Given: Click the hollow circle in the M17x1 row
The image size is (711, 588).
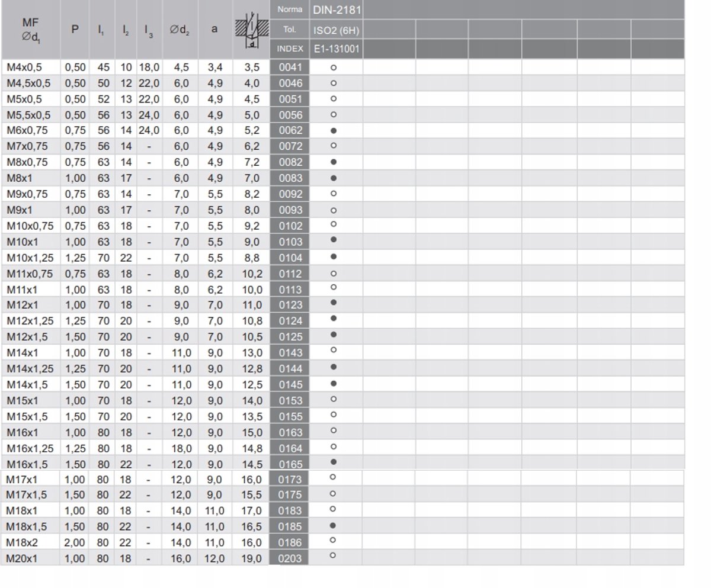Looking at the screenshot, I should pyautogui.click(x=333, y=477).
